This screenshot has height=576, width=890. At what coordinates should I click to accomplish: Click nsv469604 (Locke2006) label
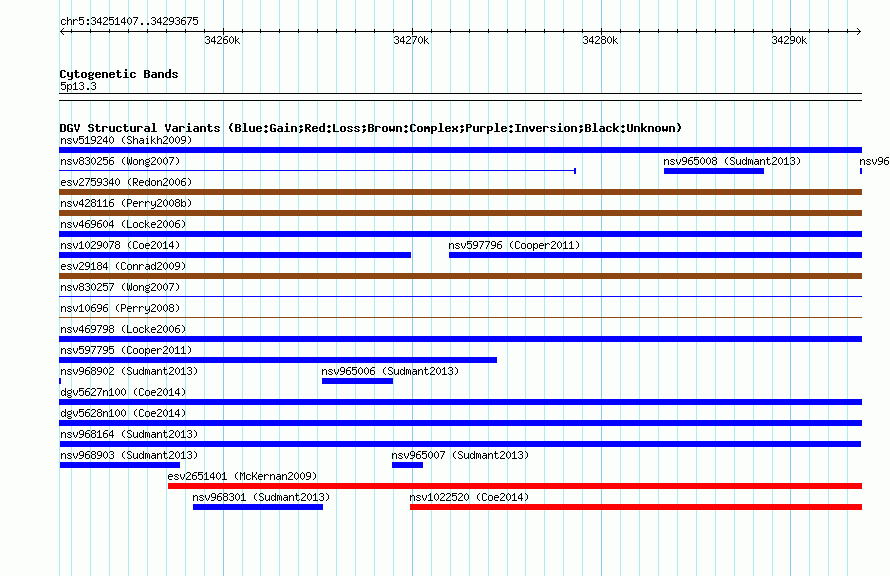(123, 224)
